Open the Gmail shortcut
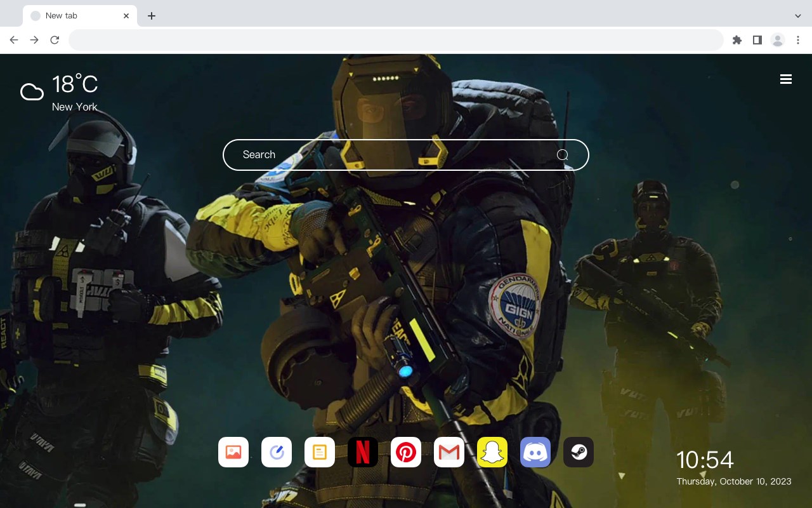Screen dimensions: 812x508 tap(449, 452)
